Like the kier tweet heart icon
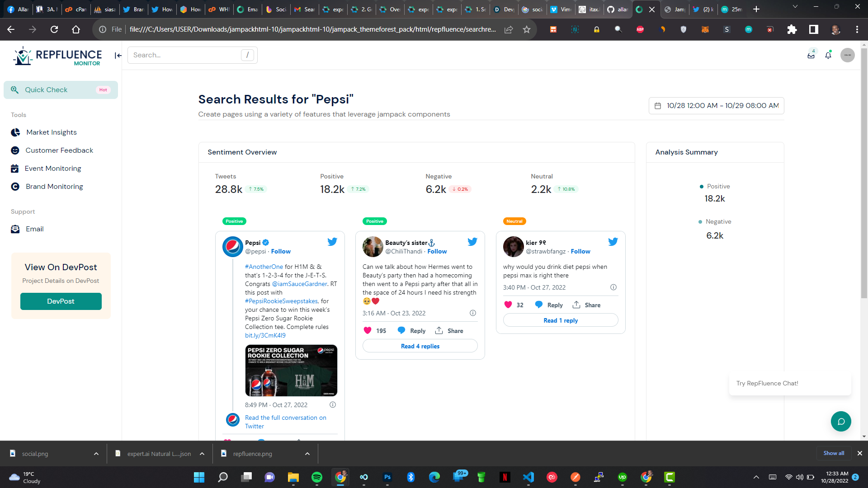Screen dimensions: 868x488 pyautogui.click(x=508, y=305)
